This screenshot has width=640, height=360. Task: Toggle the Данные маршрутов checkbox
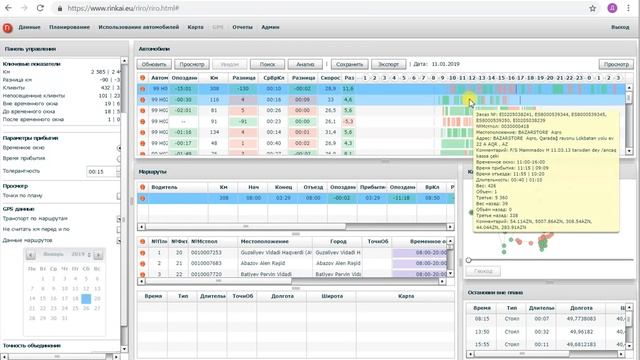coord(119,241)
